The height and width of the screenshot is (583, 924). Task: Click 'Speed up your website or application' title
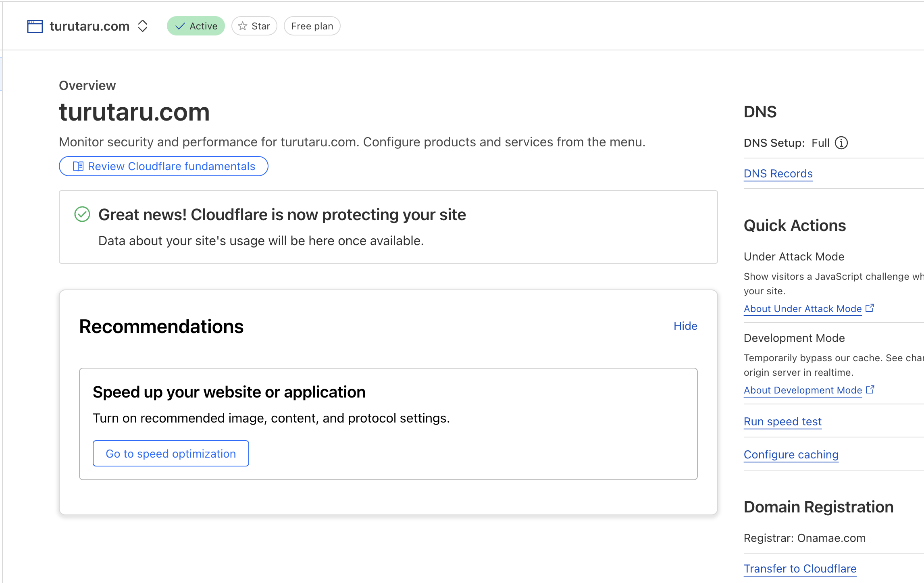229,392
